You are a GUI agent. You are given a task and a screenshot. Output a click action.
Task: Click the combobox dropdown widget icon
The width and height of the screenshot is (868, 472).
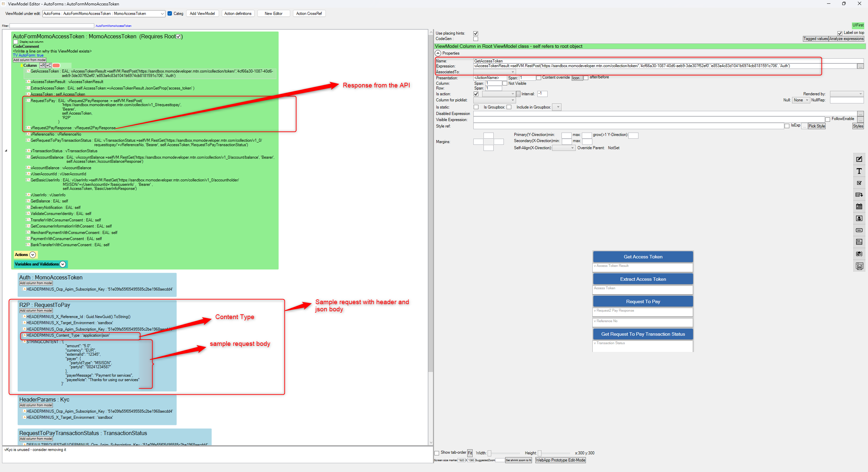859,195
